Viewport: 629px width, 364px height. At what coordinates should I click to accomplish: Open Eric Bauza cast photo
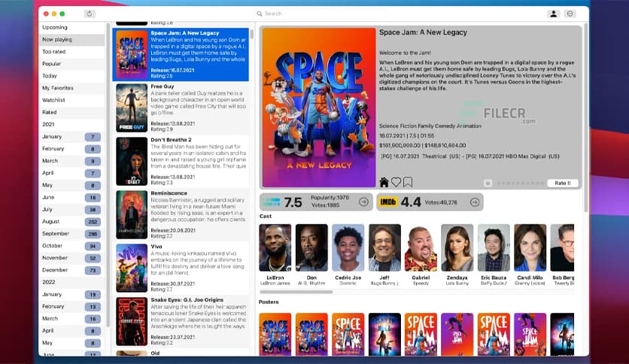(x=494, y=247)
